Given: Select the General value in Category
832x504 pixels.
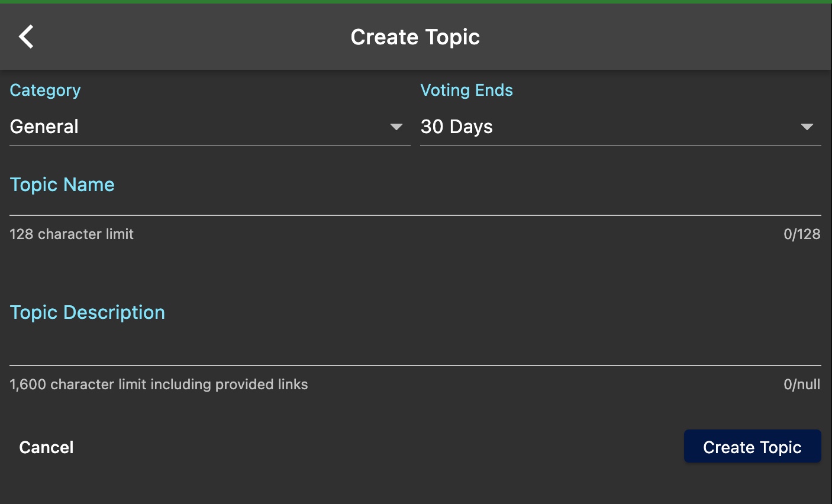Looking at the screenshot, I should coord(44,127).
